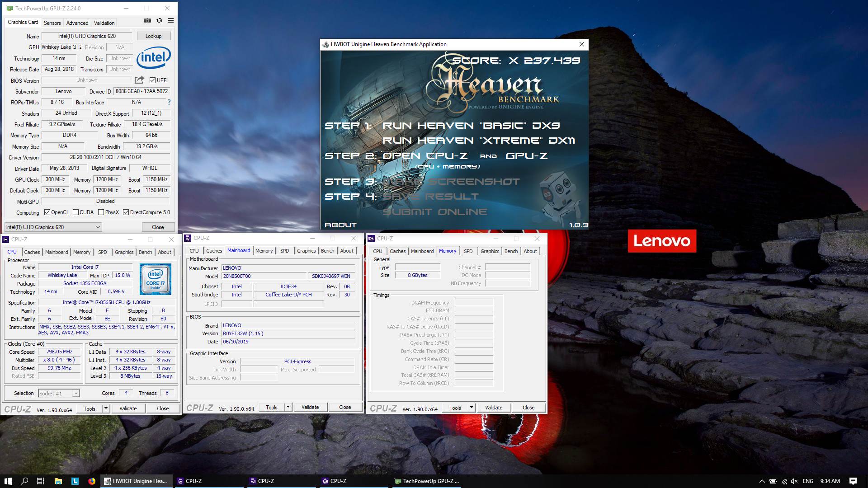Click Close in the CPU-Z Memory window

(528, 408)
